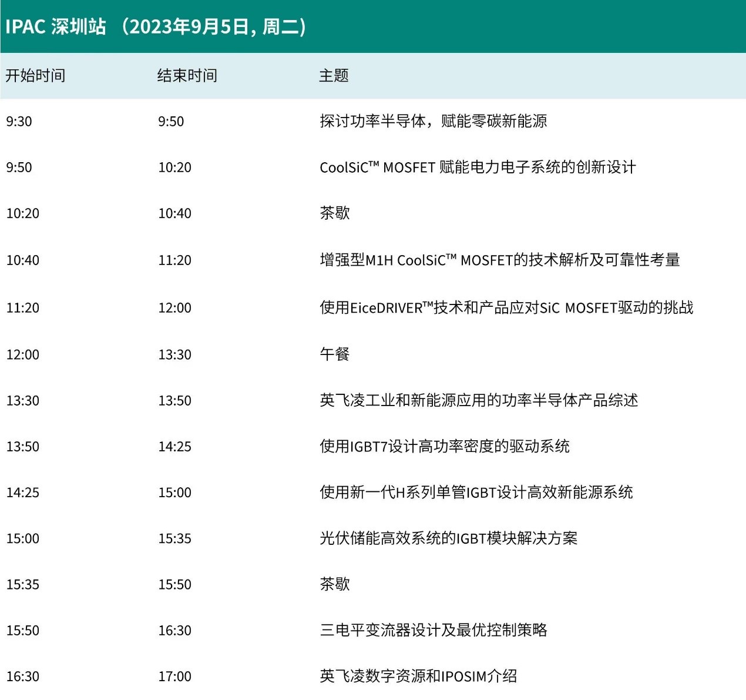This screenshot has height=700, width=746.
Task: Click the end time '12:00' in the EiceDRIVER row
Action: [175, 308]
